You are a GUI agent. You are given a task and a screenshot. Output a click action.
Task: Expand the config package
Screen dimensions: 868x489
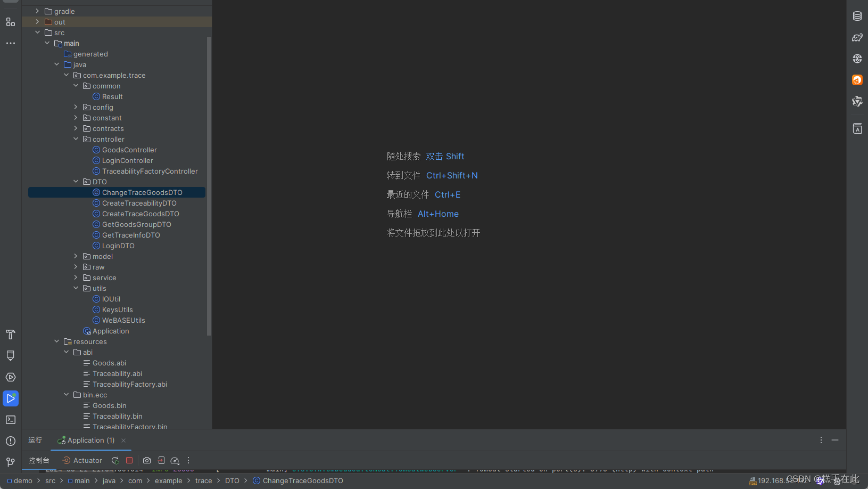pyautogui.click(x=76, y=107)
